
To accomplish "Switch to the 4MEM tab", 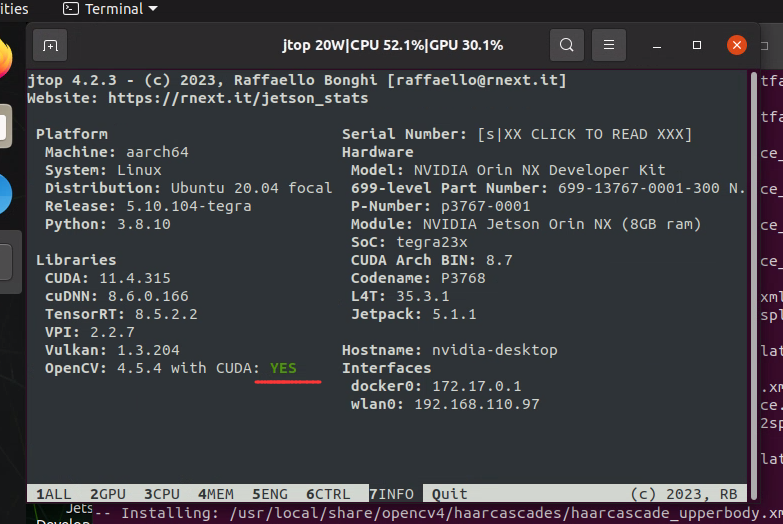I will click(216, 494).
